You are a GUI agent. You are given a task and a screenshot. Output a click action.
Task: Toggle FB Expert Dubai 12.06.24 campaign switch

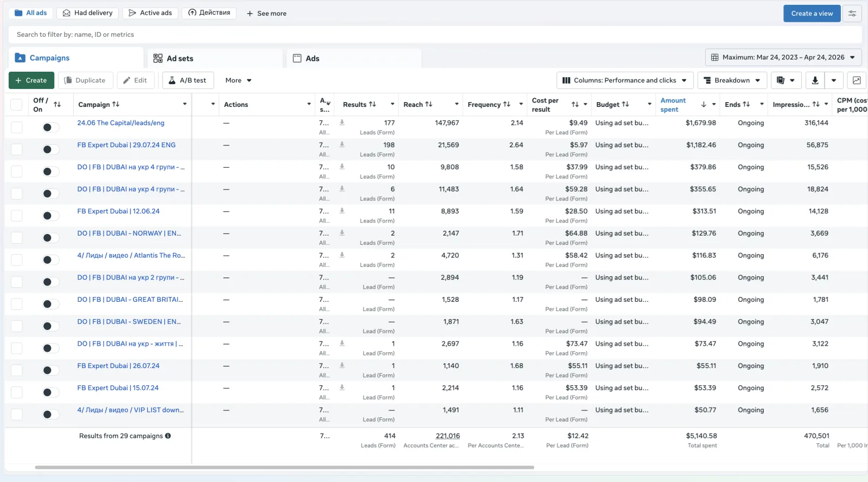tap(50, 215)
